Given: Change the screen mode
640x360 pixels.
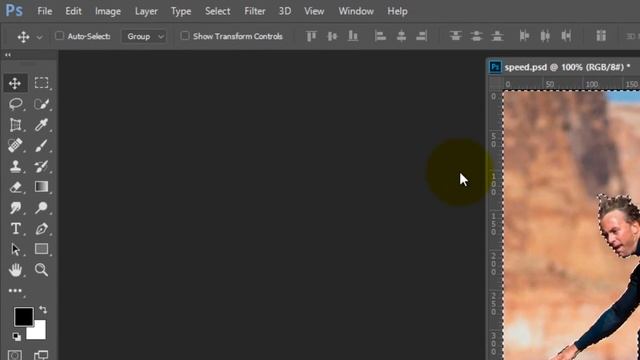Looking at the screenshot, I should coord(41,355).
